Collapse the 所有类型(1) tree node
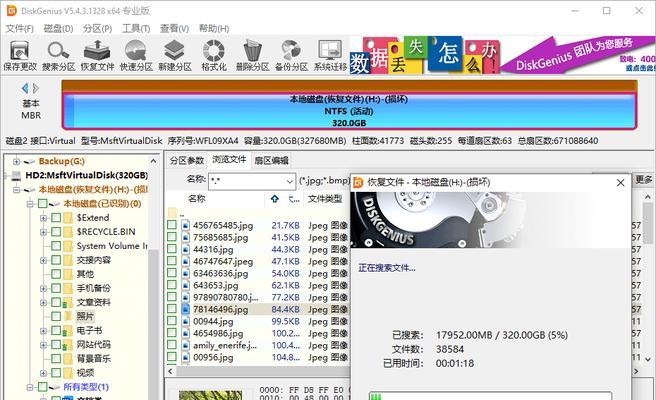This screenshot has width=656, height=400. tap(30, 387)
